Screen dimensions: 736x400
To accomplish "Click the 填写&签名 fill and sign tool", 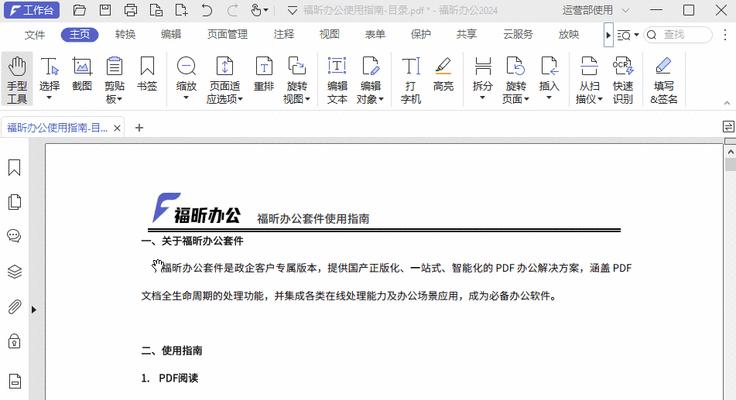I will (664, 79).
